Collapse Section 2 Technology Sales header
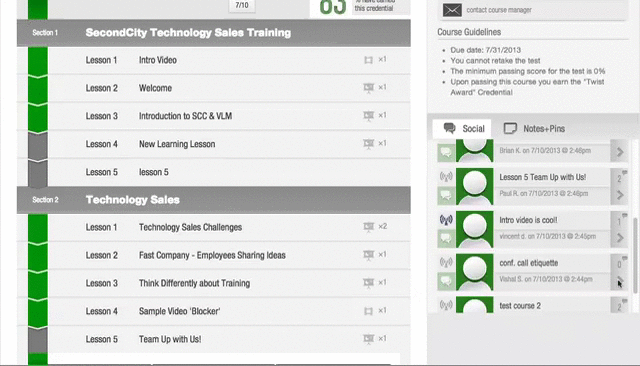640x366 pixels. click(x=213, y=200)
